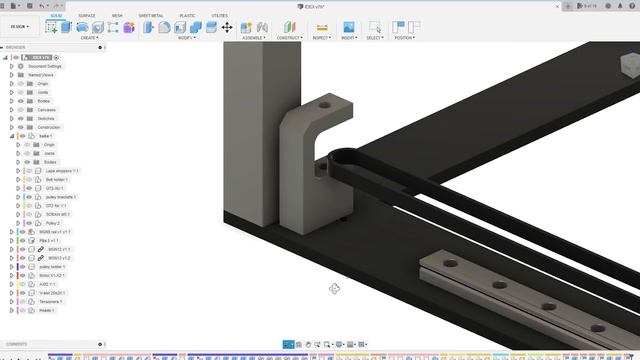This screenshot has width=640, height=360.
Task: Select the Select tool icon
Action: tap(375, 27)
